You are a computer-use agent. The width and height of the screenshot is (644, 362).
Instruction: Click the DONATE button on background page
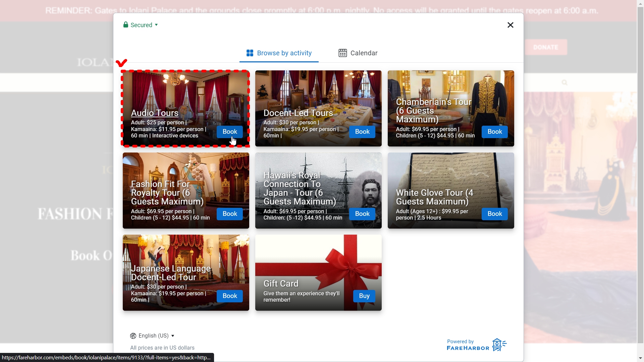point(546,47)
